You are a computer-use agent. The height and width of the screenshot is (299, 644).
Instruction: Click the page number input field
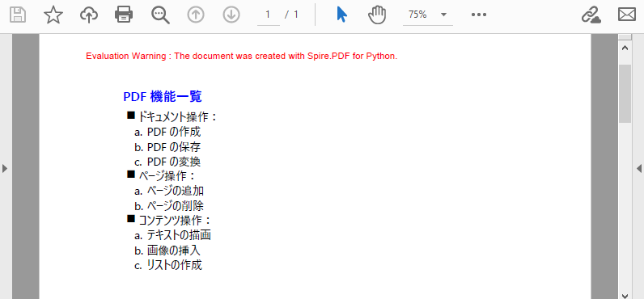[268, 15]
